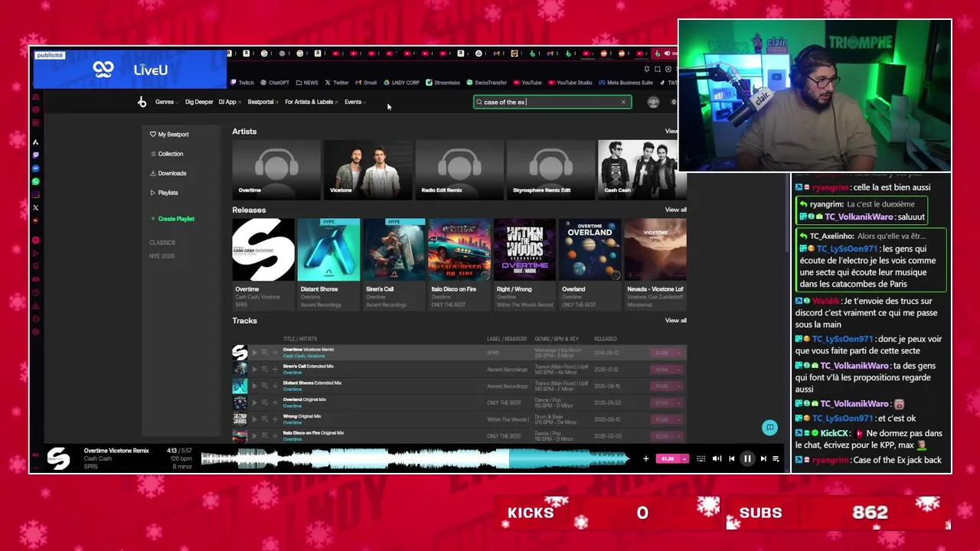
Task: Open the Beatportal link
Action: tap(263, 102)
